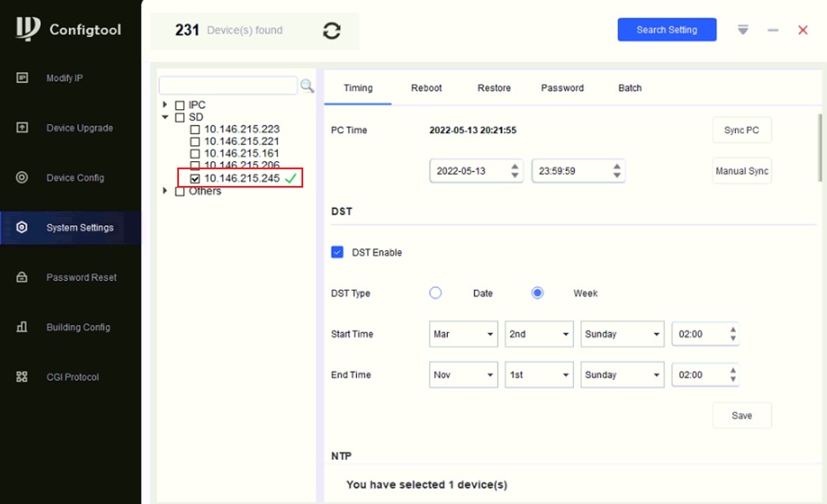
Task: Open the funnel menu icon at top right
Action: (x=743, y=30)
